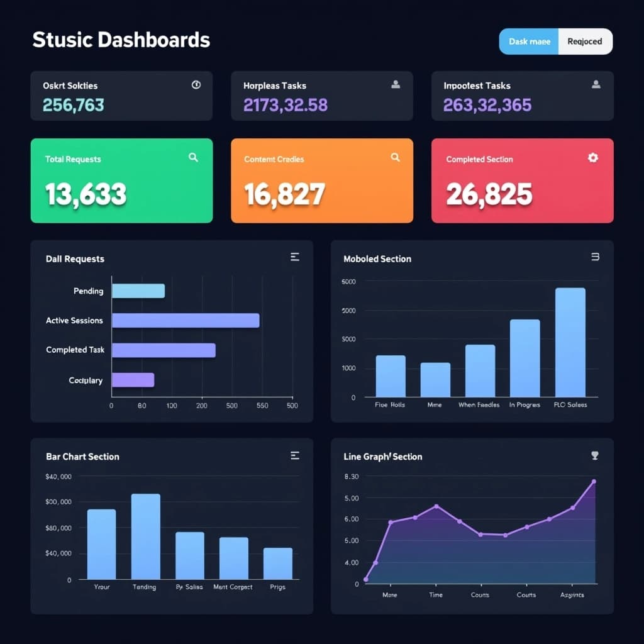Open the red Completed Section card
Screen dimensions: 644x644
(523, 180)
